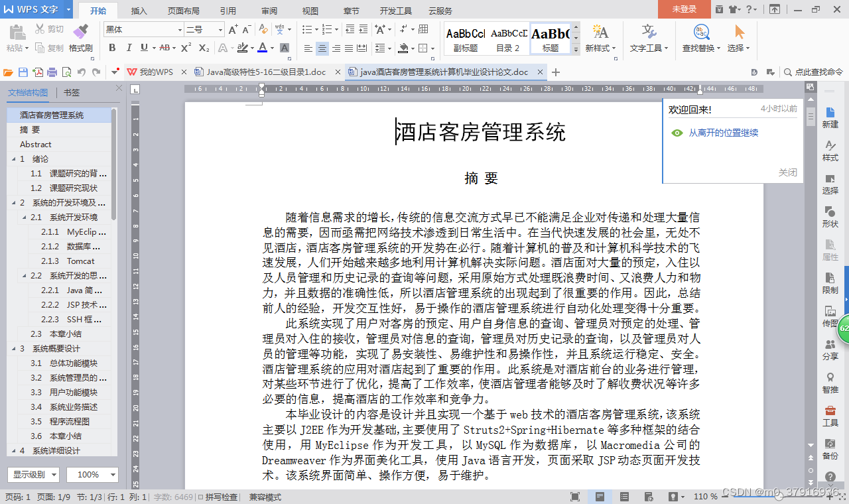This screenshot has height=504, width=849.
Task: Clear formatting with the eraser icon
Action: [x=263, y=30]
